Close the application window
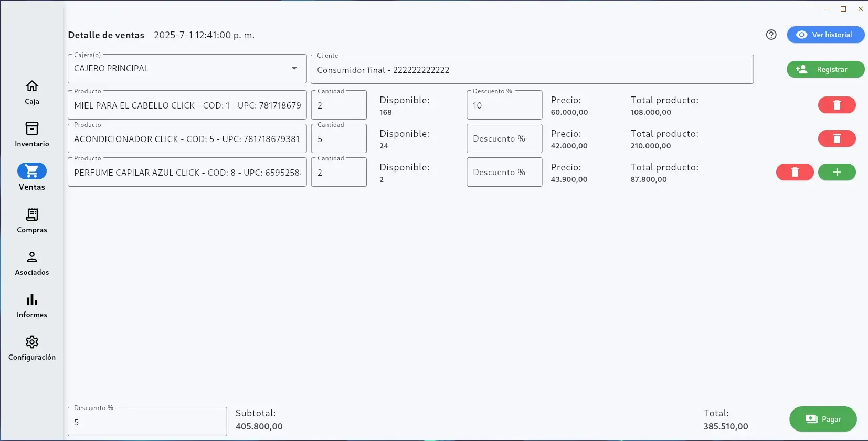868x441 pixels. pos(861,9)
